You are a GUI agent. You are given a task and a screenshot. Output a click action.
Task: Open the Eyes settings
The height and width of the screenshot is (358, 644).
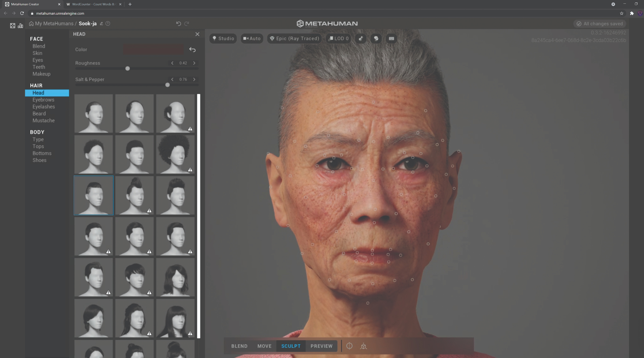[x=38, y=60]
